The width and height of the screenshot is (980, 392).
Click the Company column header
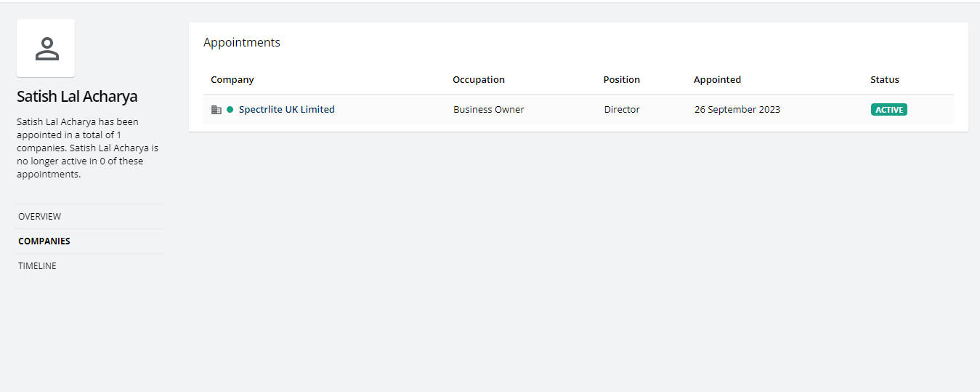tap(232, 80)
